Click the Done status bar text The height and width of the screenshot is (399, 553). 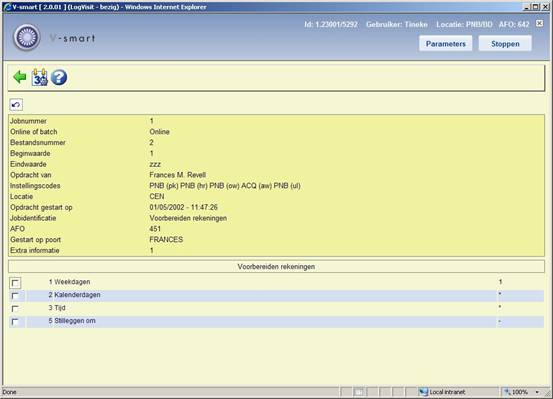tap(9, 392)
